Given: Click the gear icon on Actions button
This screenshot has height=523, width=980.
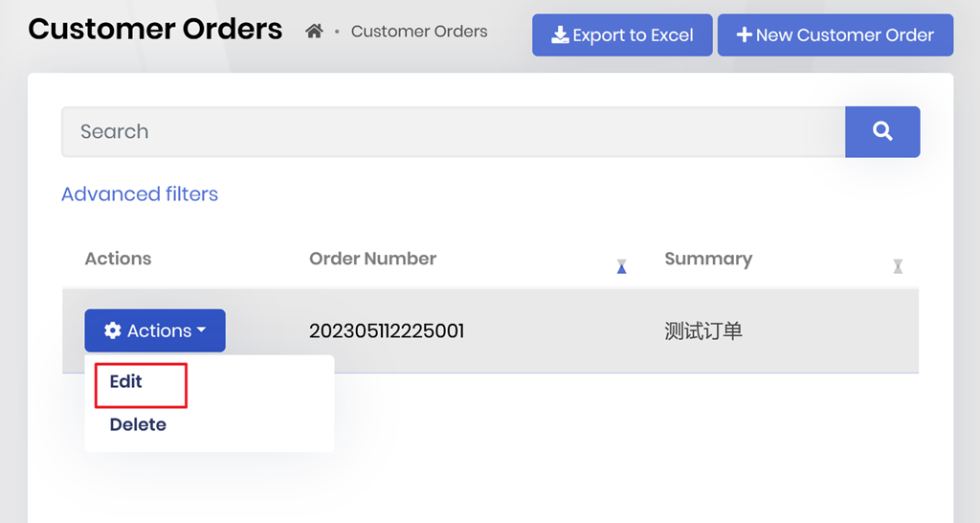Looking at the screenshot, I should (x=113, y=330).
